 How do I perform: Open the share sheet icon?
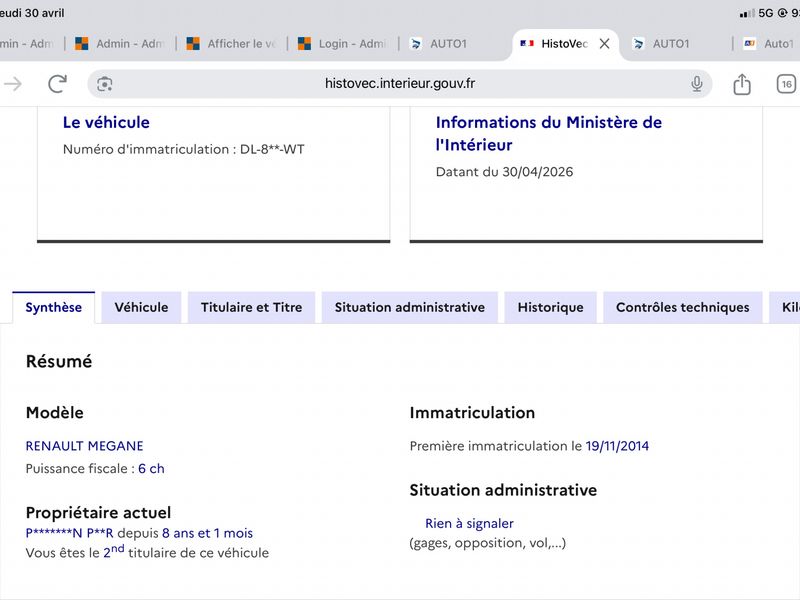(742, 84)
